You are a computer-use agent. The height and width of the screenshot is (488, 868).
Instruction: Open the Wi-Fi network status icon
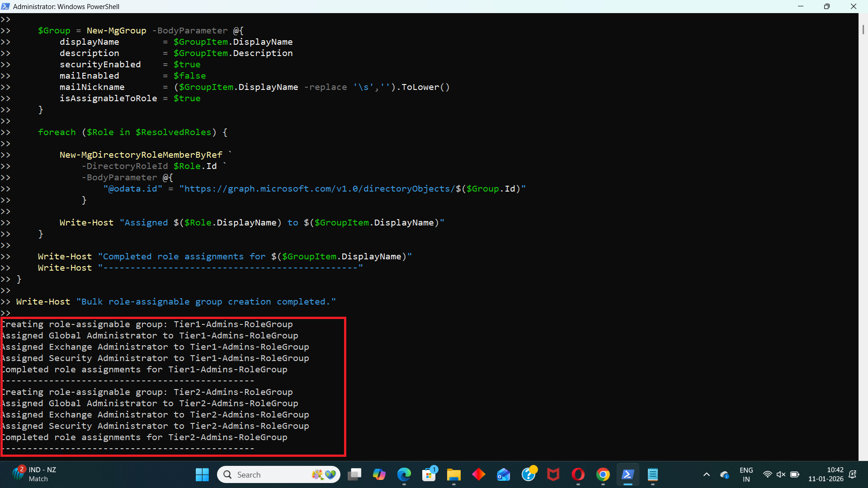coord(767,474)
